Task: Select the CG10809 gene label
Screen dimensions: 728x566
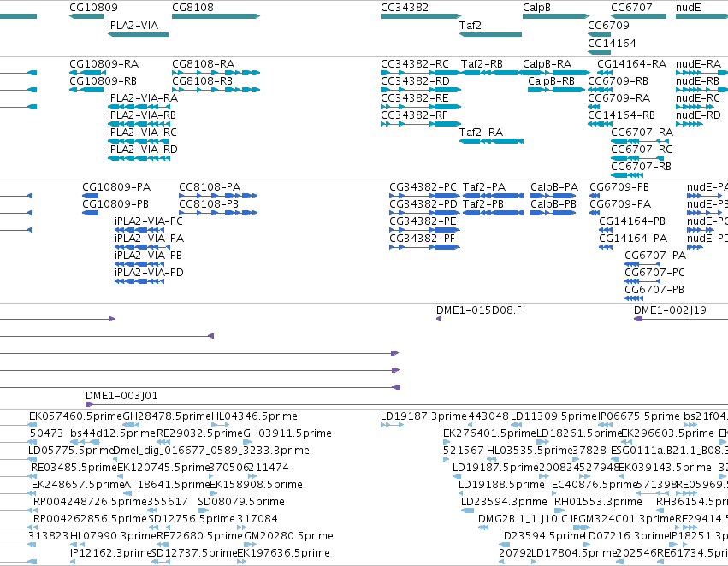Action: coord(93,8)
